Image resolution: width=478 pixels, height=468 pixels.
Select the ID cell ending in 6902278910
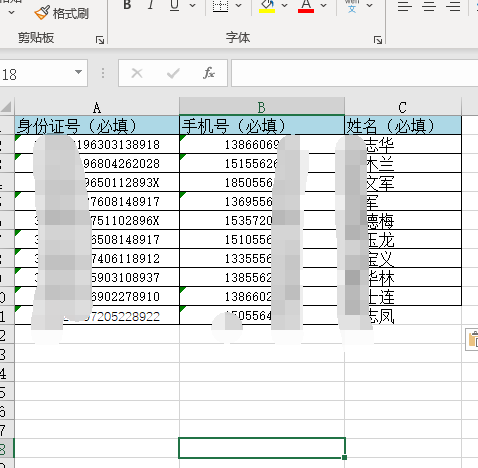point(97,296)
